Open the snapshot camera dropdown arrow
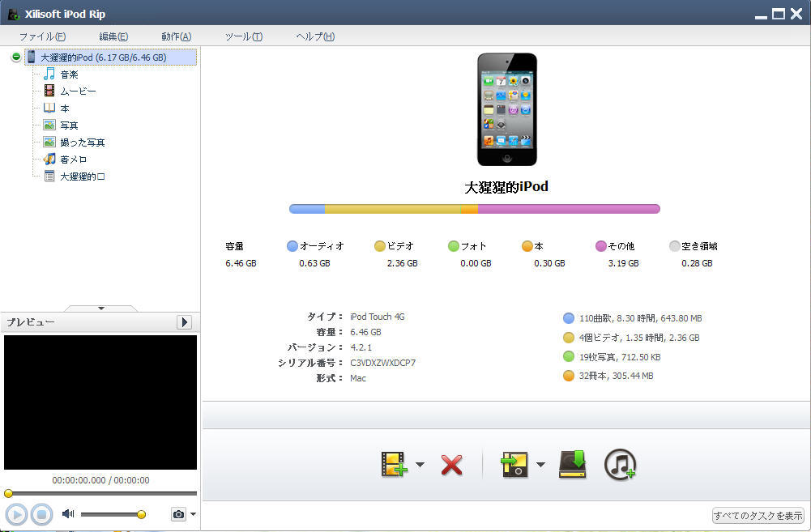This screenshot has width=811, height=532. coord(193,514)
